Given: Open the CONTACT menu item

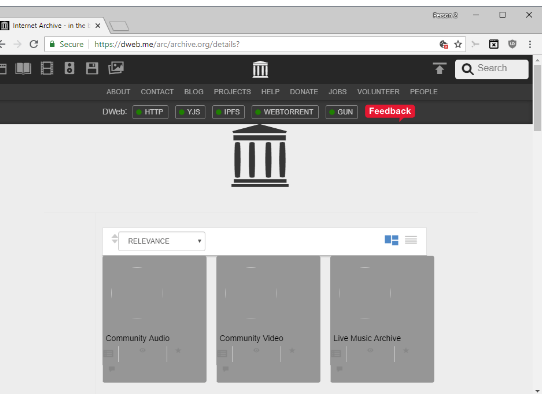Looking at the screenshot, I should tap(157, 92).
